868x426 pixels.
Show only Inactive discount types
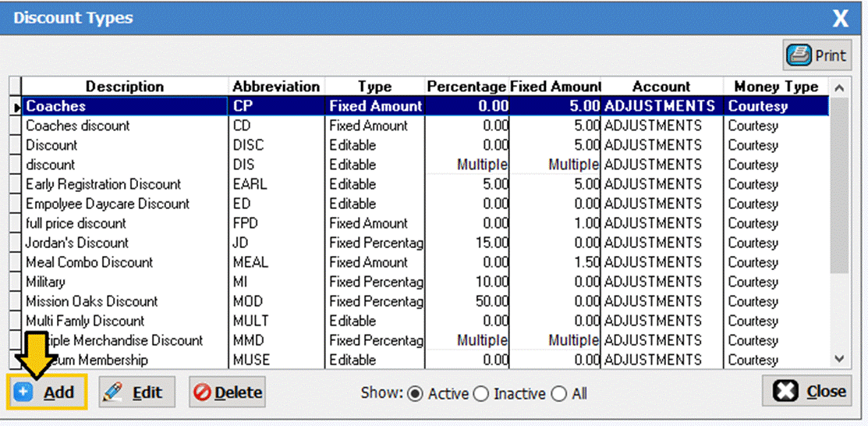coord(481,394)
